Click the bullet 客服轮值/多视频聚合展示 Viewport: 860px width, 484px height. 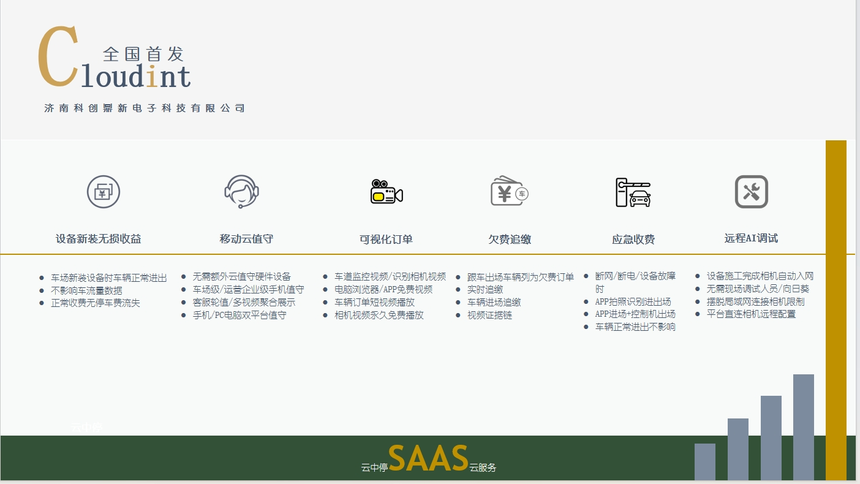tap(244, 302)
